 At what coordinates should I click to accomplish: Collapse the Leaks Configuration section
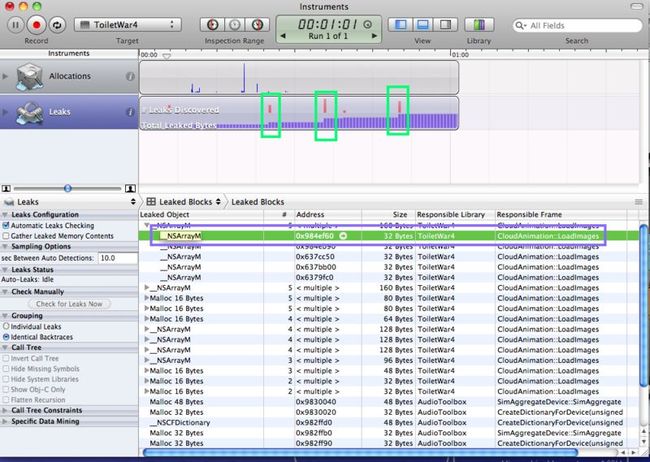click(x=5, y=215)
